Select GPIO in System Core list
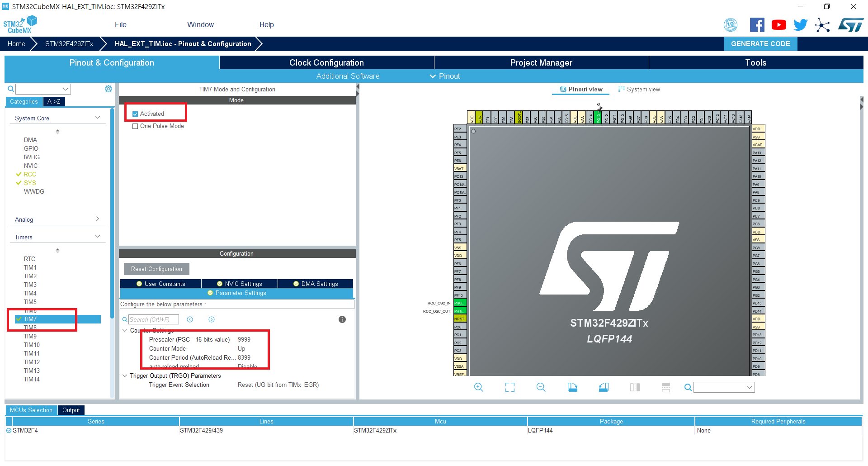 click(31, 148)
